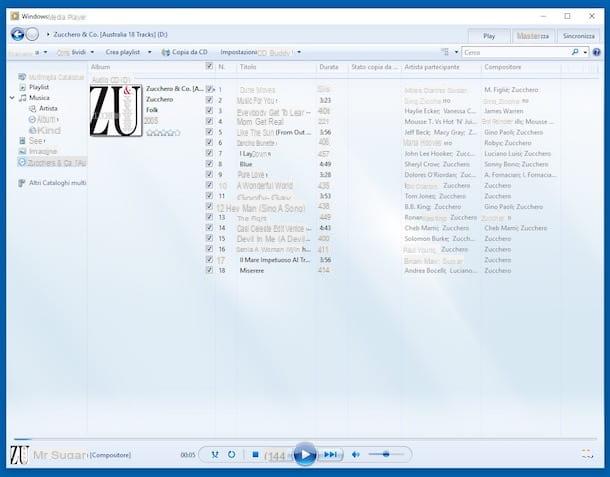Screen dimensions: 610x477
Task: Click the Zucchero & Co. album cover art
Action: (116, 110)
